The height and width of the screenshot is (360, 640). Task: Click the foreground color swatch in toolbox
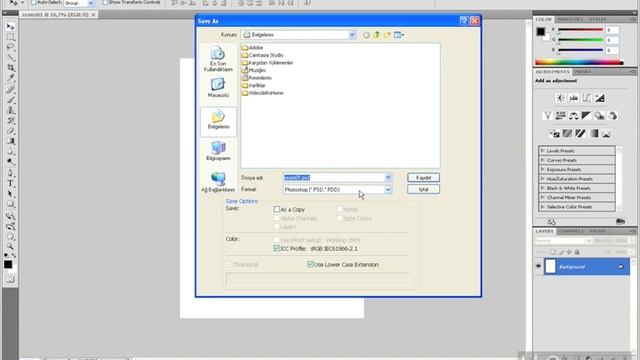(8, 264)
